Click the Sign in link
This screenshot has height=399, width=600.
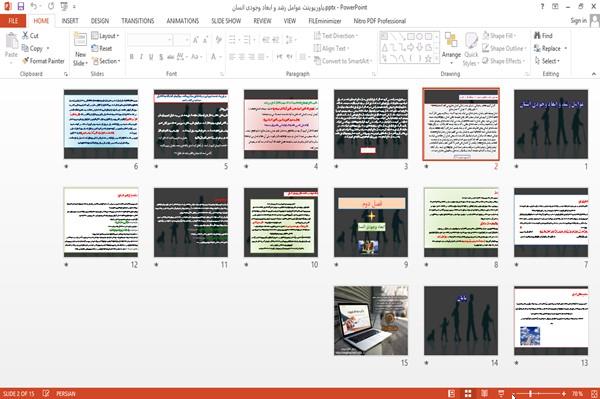pyautogui.click(x=579, y=21)
